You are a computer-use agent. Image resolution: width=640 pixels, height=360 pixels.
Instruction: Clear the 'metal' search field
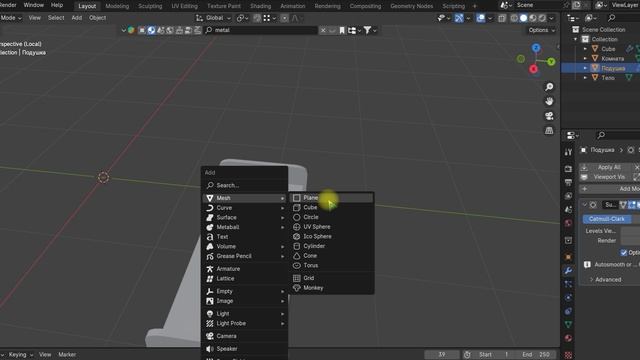pyautogui.click(x=323, y=30)
